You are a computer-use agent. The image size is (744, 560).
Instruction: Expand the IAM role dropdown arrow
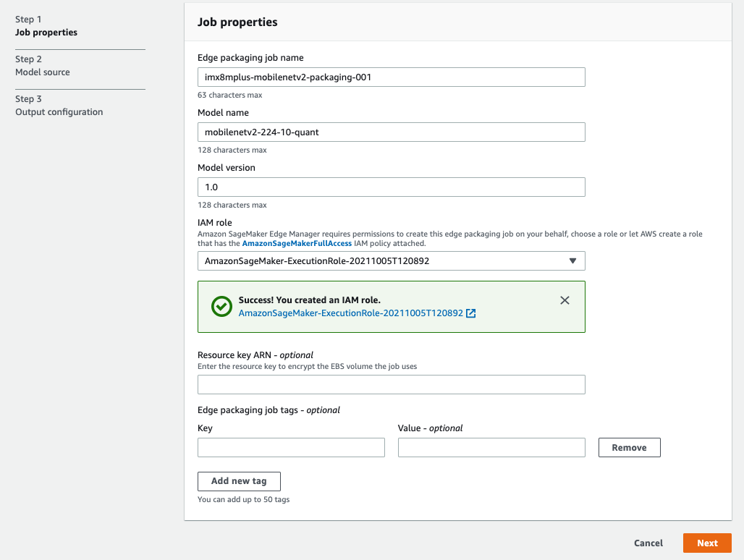572,260
